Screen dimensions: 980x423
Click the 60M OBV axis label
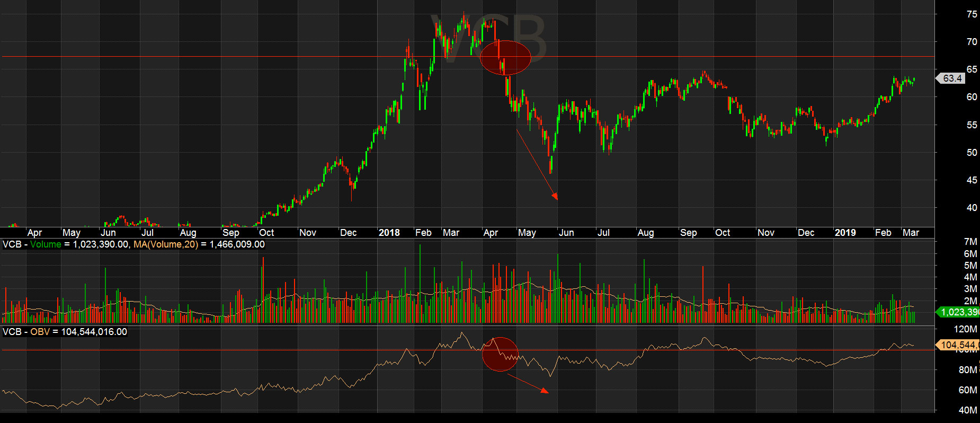coord(968,390)
